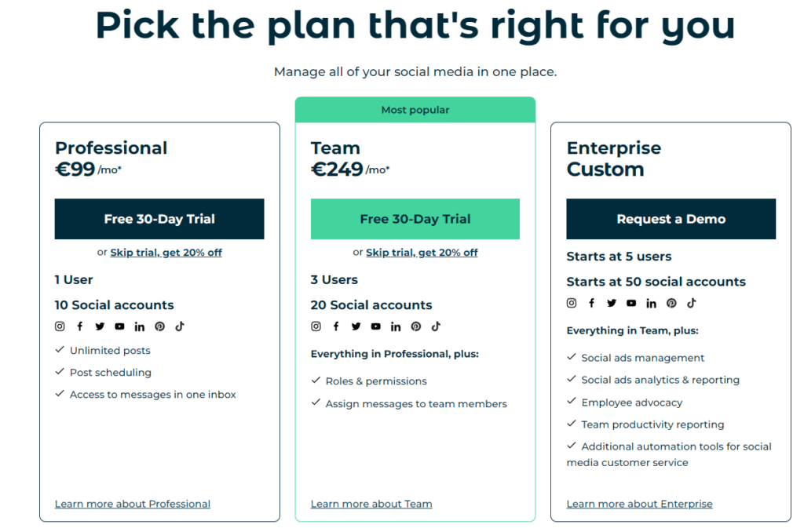Open Learn more about Enterprise
The height and width of the screenshot is (532, 804).
coord(640,504)
